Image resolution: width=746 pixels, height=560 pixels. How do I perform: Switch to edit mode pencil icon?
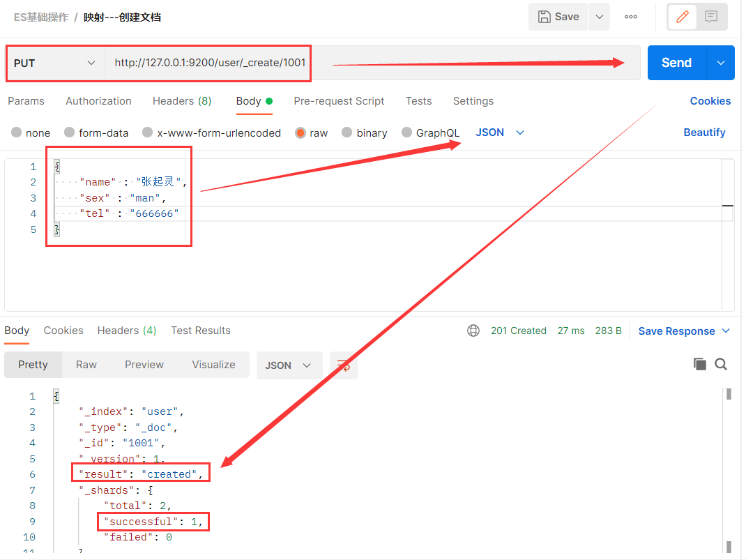tap(683, 17)
